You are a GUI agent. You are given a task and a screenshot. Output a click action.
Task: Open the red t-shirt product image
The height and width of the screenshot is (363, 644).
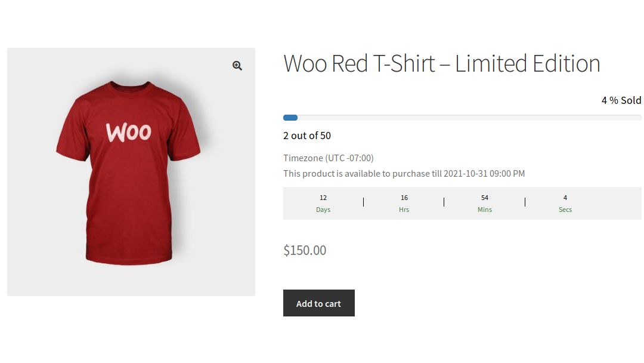click(131, 171)
